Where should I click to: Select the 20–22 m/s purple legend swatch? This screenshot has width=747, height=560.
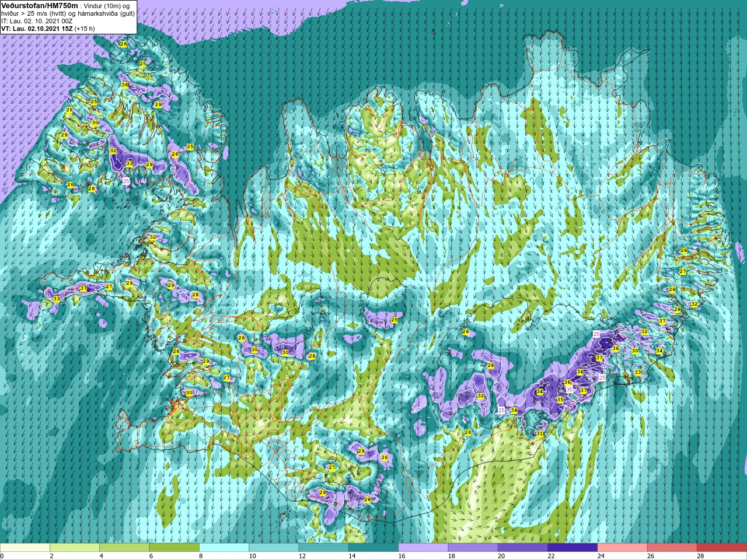tap(523, 548)
